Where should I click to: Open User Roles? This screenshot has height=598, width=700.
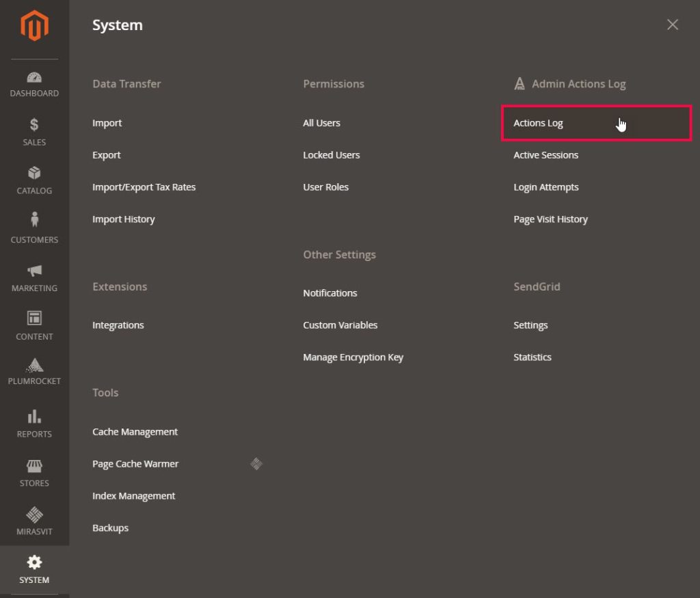click(326, 187)
